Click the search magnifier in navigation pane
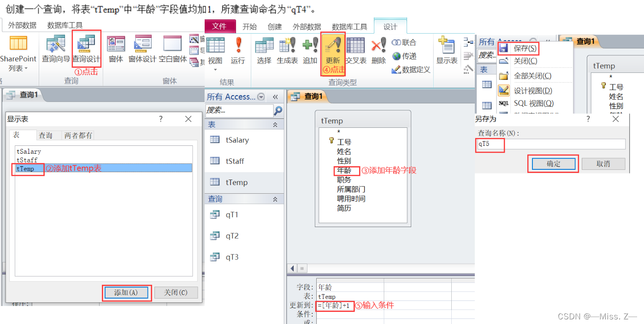Screen dimensions: 644x324 [x=278, y=110]
